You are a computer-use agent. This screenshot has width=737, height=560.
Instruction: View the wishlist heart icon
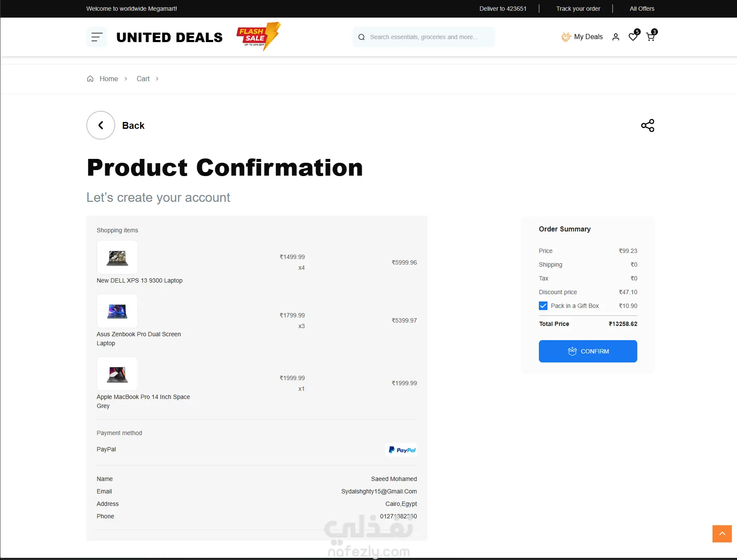pyautogui.click(x=633, y=37)
